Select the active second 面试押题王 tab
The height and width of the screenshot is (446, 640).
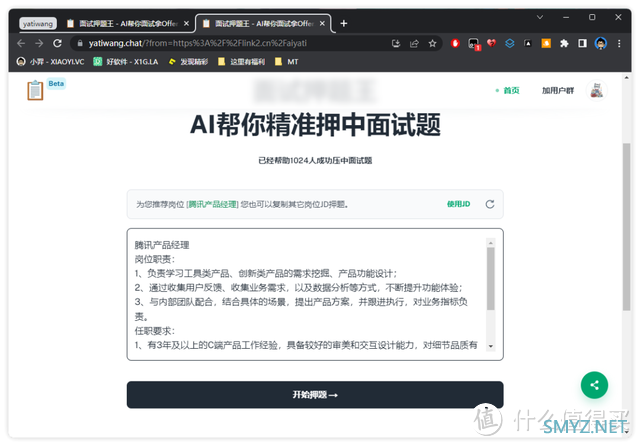point(264,24)
